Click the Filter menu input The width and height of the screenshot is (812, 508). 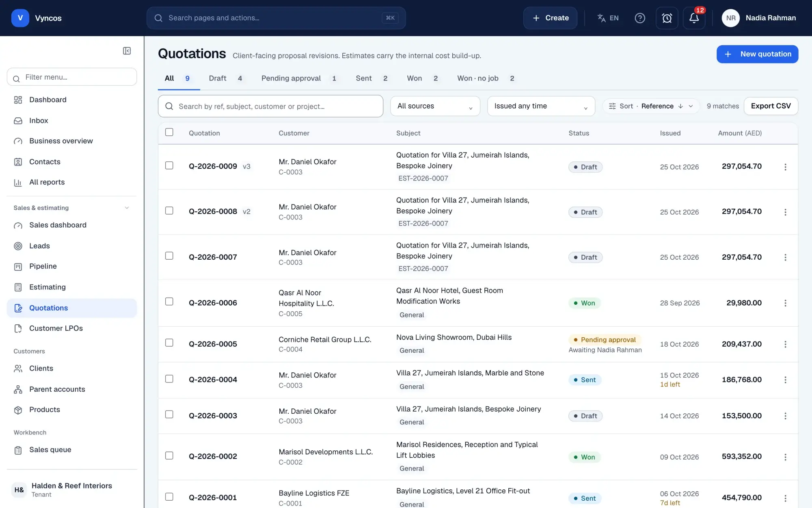click(x=72, y=77)
